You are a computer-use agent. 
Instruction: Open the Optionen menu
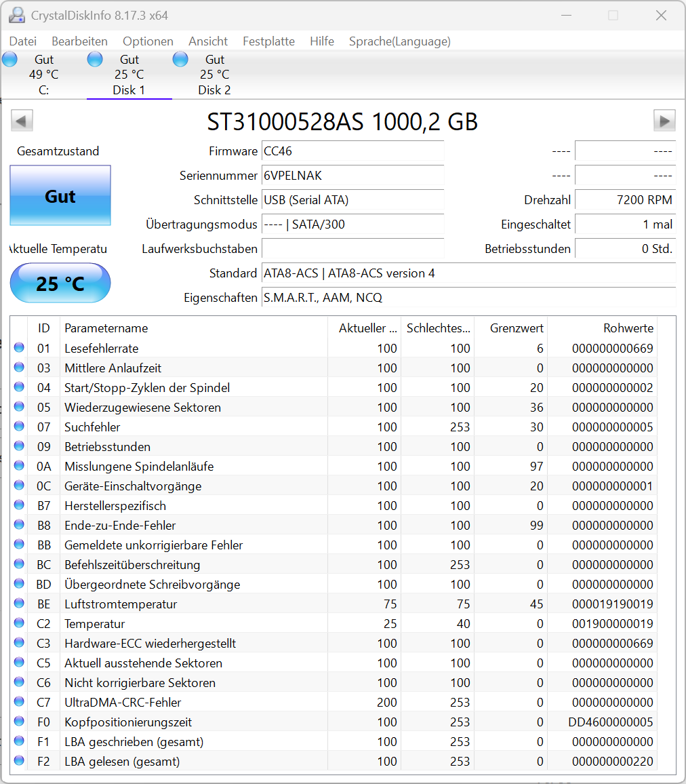click(148, 41)
